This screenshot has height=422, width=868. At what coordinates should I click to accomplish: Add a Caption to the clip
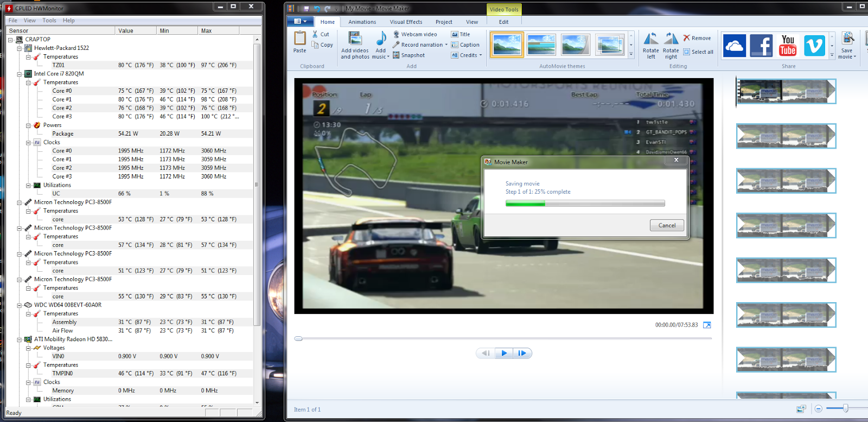465,45
